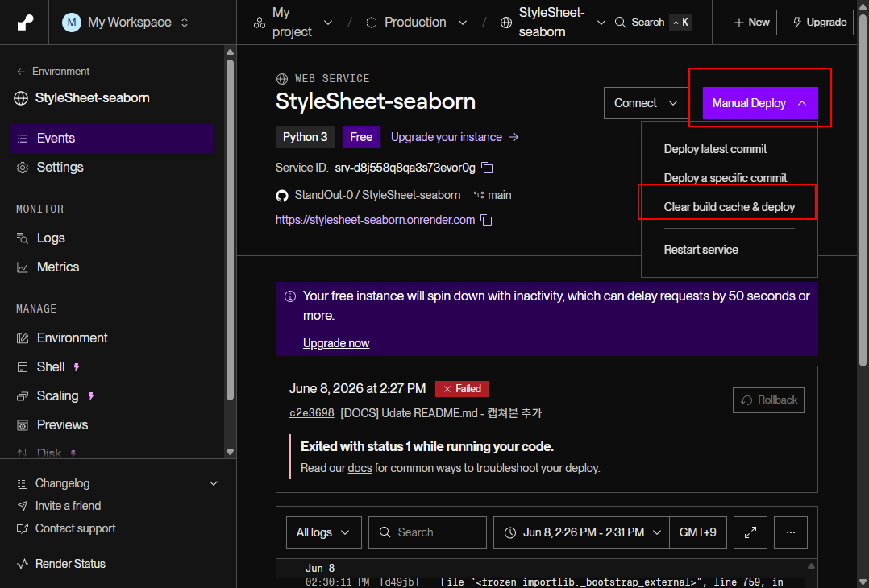The height and width of the screenshot is (588, 869).
Task: Choose Clear build cache & deploy
Action: pos(729,207)
